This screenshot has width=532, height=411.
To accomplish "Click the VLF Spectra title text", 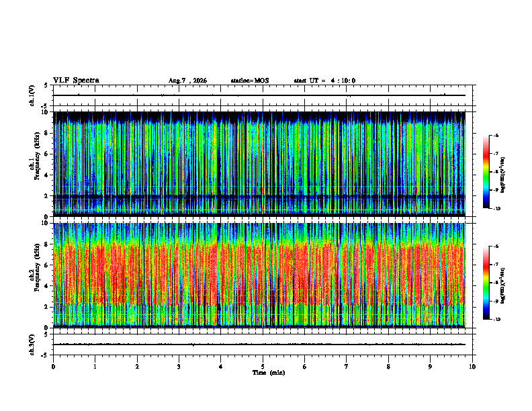I will click(x=77, y=81).
